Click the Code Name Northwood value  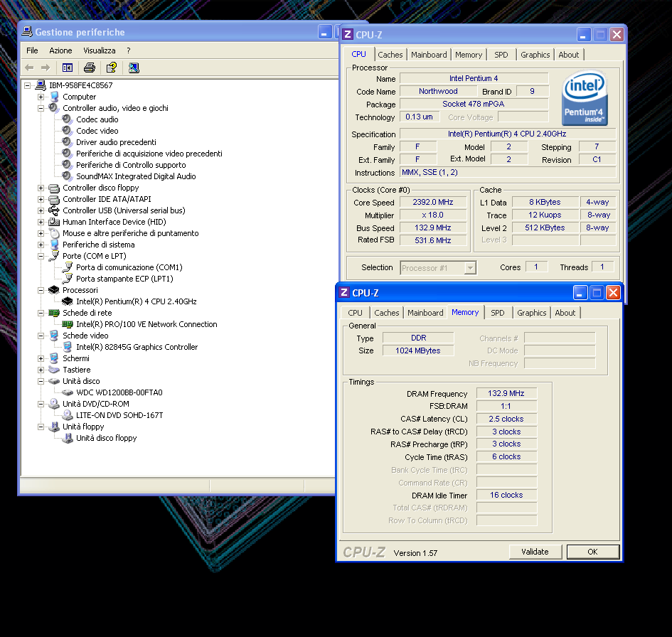(x=438, y=91)
